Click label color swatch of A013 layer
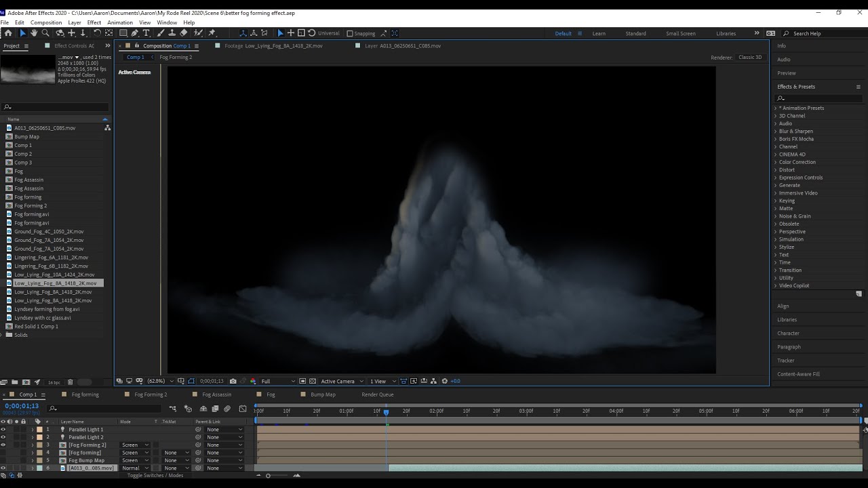 click(x=39, y=468)
